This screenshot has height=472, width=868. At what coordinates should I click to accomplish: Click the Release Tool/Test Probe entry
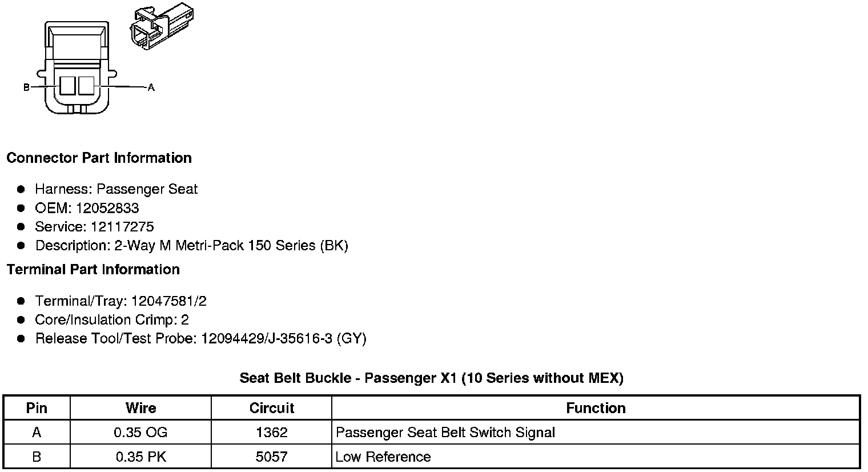point(200,339)
